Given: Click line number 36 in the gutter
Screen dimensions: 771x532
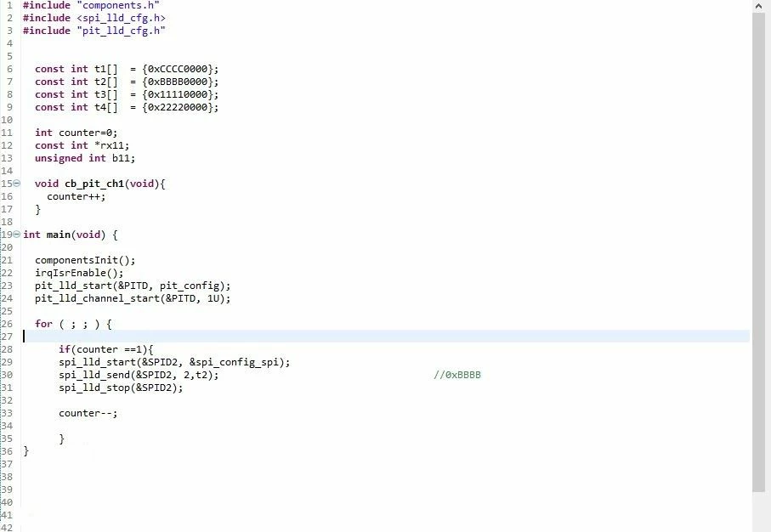Looking at the screenshot, I should [7, 451].
